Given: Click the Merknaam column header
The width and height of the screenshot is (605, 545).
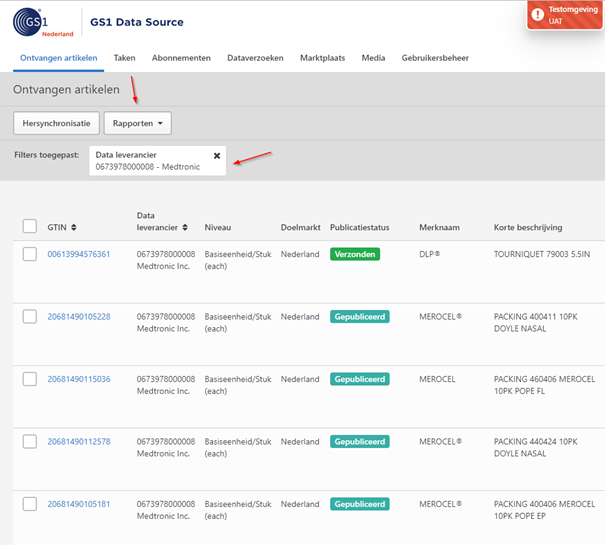Looking at the screenshot, I should (439, 227).
